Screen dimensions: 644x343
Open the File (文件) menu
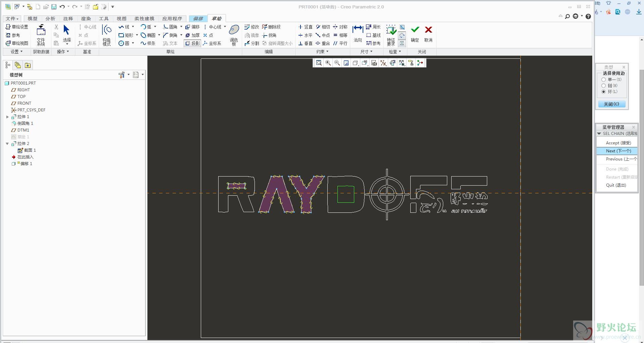[12, 18]
